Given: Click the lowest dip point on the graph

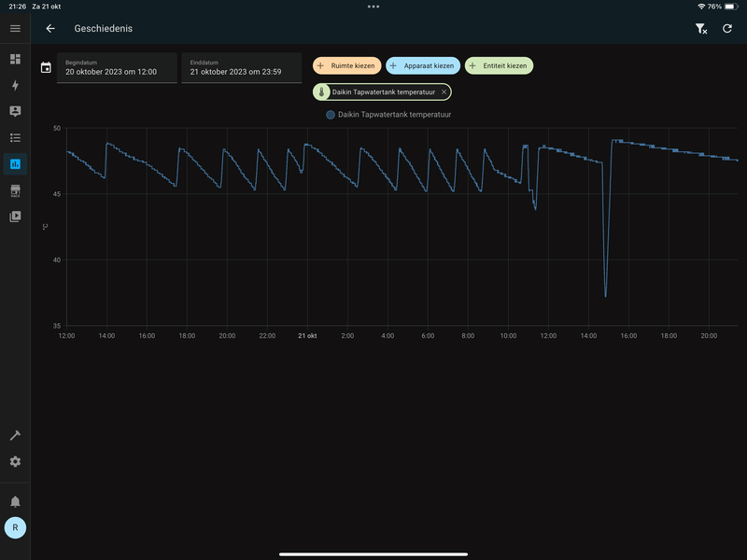Looking at the screenshot, I should coord(605,296).
